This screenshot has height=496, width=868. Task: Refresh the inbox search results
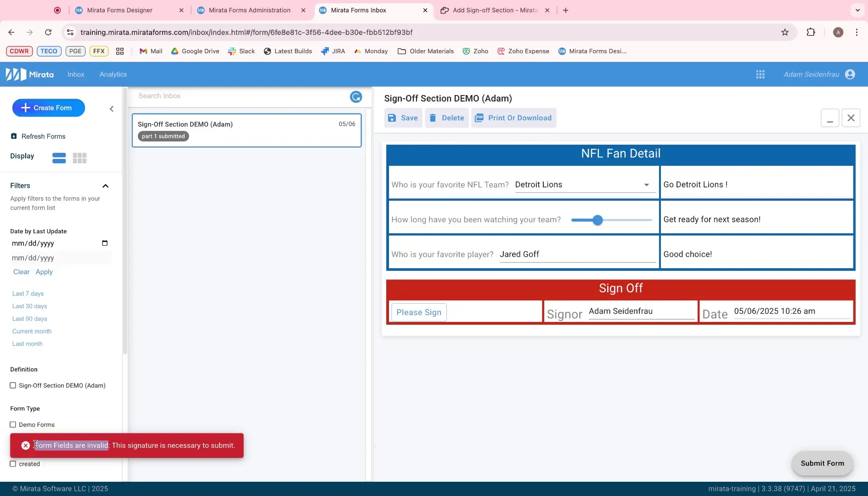(x=355, y=96)
